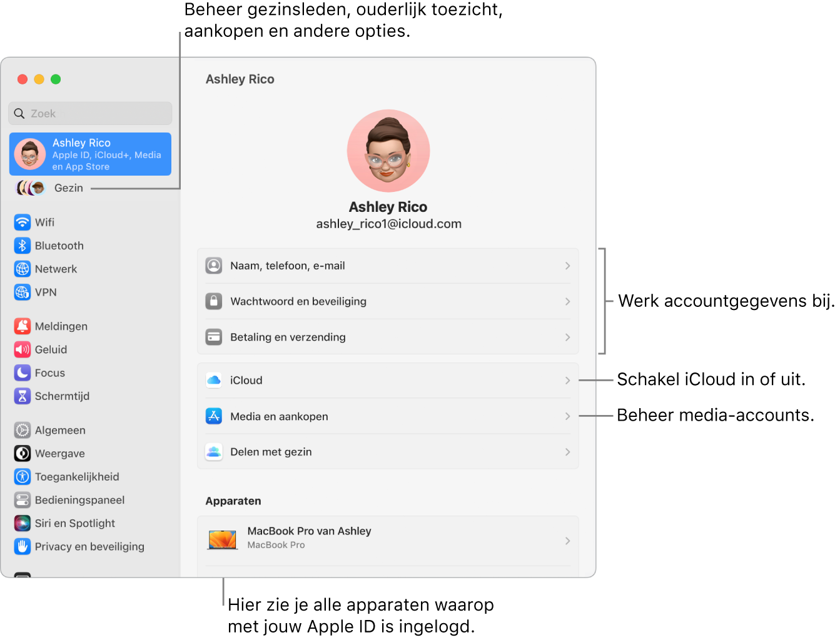840x640 pixels.
Task: Click the Bedieningspaneel label in sidebar
Action: pos(80,500)
